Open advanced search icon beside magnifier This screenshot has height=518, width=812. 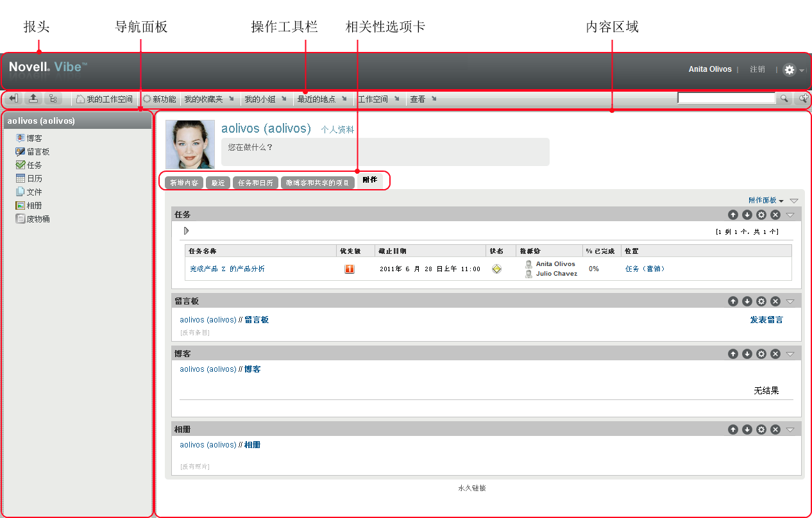[x=802, y=99]
